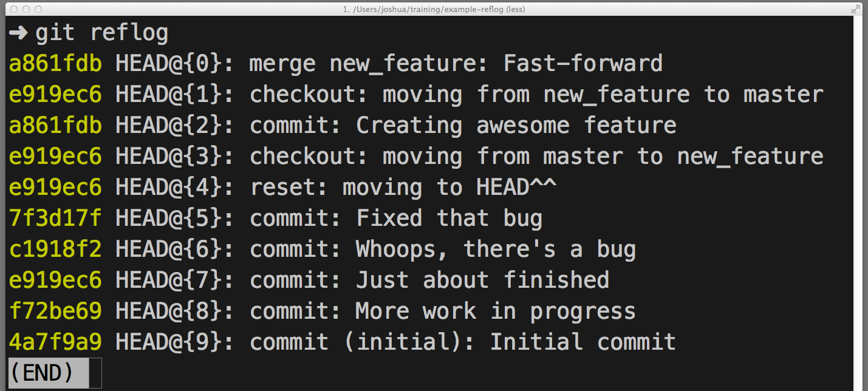The width and height of the screenshot is (868, 391).
Task: Select the git reflog command text
Action: (102, 32)
